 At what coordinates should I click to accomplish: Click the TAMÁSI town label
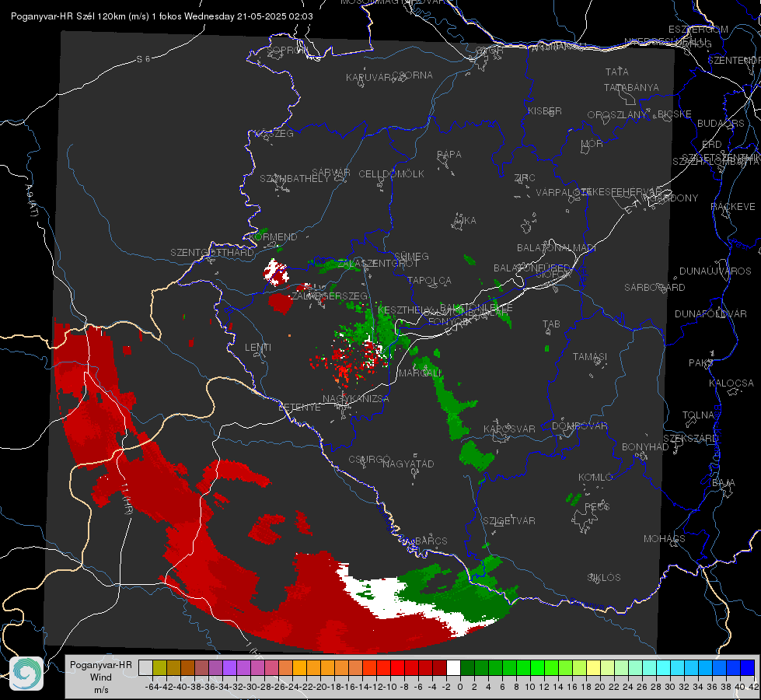point(590,356)
